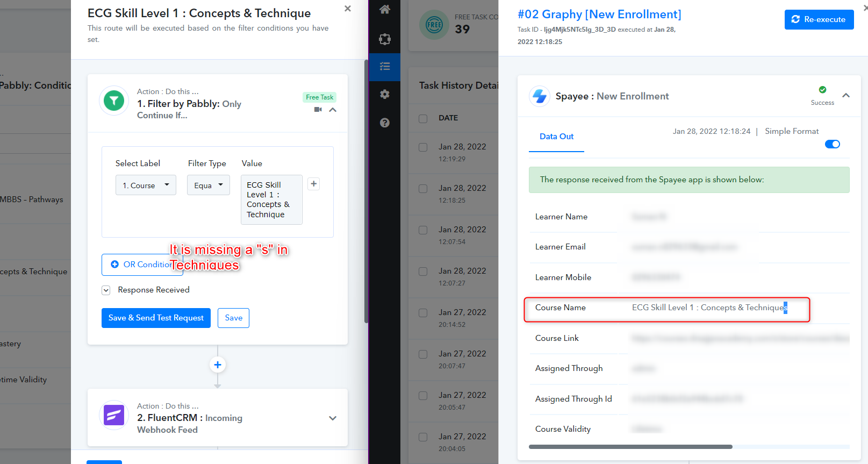This screenshot has height=464, width=868.
Task: Click the Spayee response received green banner
Action: [x=689, y=180]
